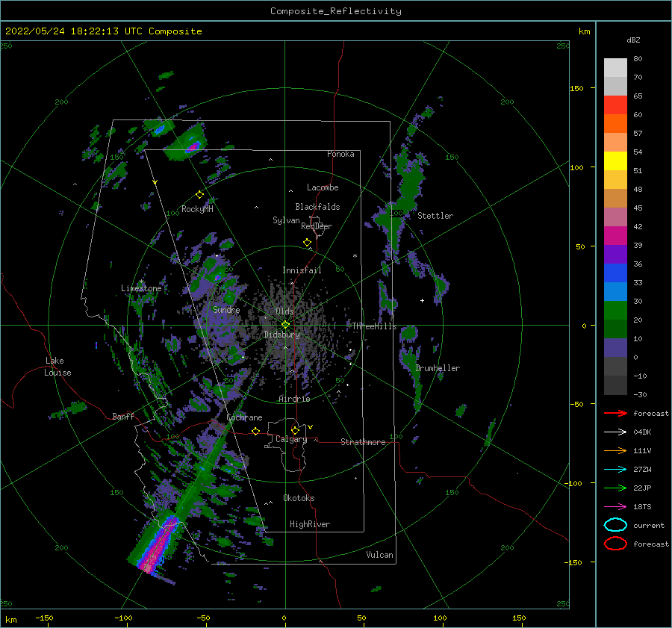
Task: Click the Drumheller city label
Action: [438, 368]
